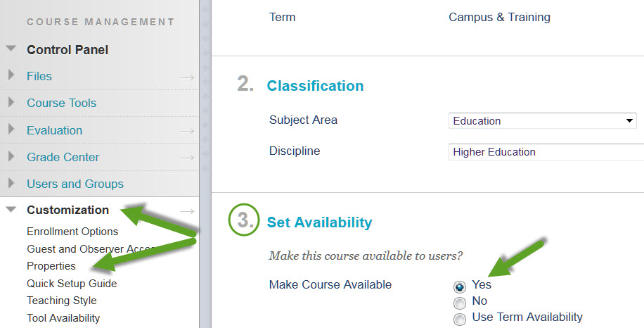Select Yes for Make Course Available
The image size is (644, 328).
(460, 286)
